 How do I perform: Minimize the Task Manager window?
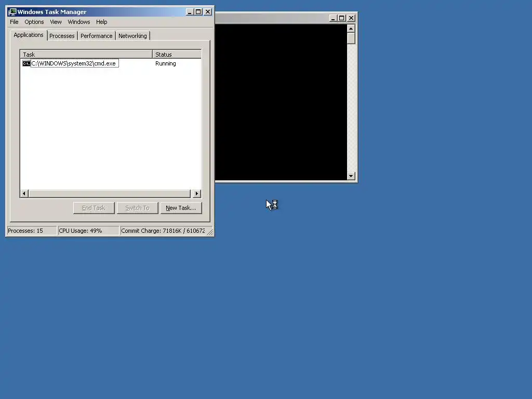(x=190, y=12)
